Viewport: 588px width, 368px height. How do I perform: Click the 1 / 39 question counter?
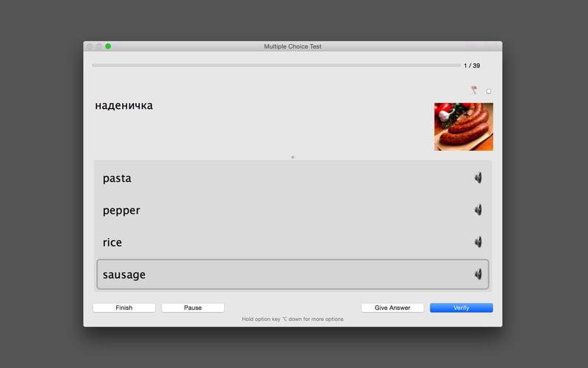point(472,66)
